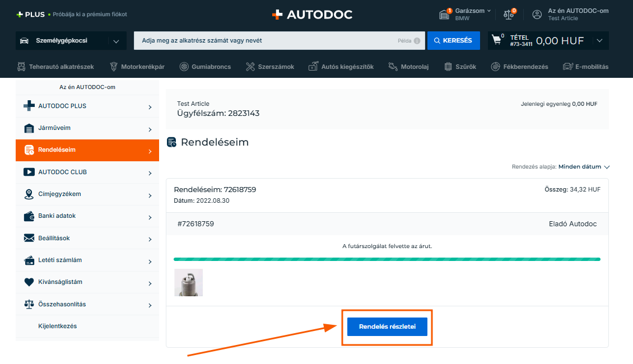Click the E-mobilitás car icon
This screenshot has height=364, width=633.
568,67
